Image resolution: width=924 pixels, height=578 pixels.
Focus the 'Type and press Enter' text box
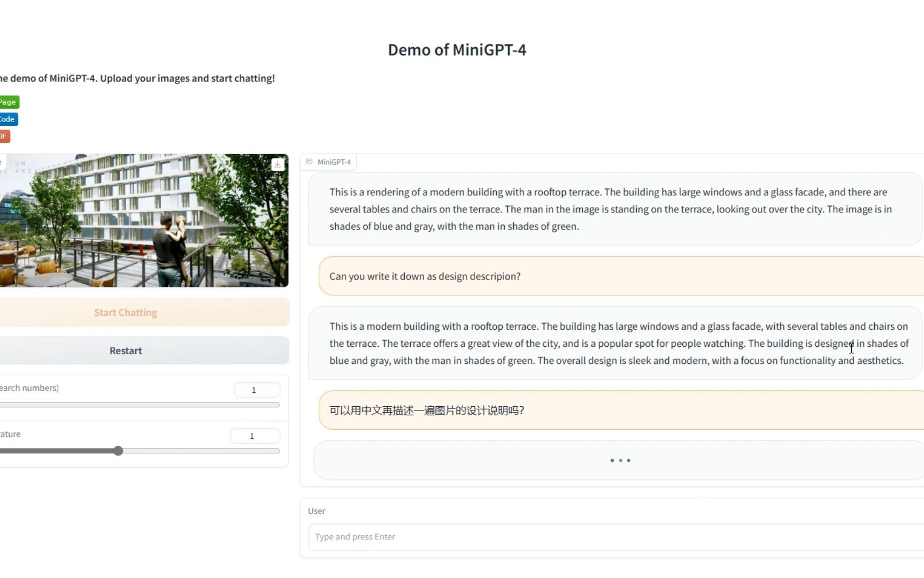click(x=616, y=537)
